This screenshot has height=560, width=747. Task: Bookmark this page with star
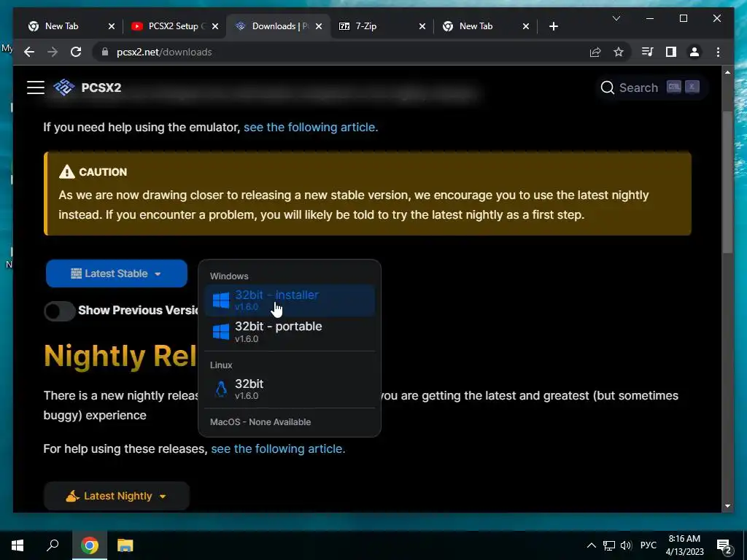(x=619, y=52)
